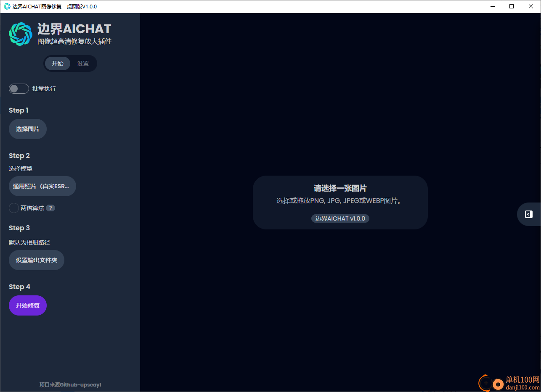Screen dimensions: 541x392
Task: Click the two-times algorithm help question mark
Action: coord(50,208)
